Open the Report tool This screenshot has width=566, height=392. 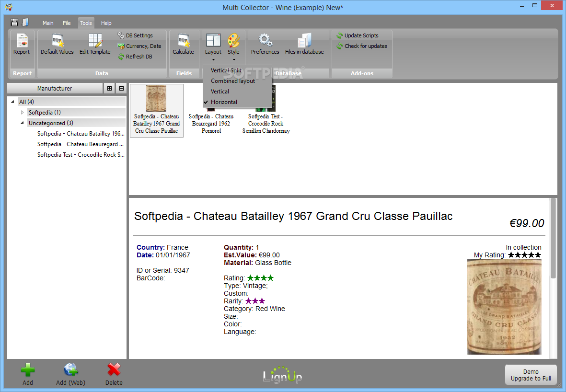22,44
